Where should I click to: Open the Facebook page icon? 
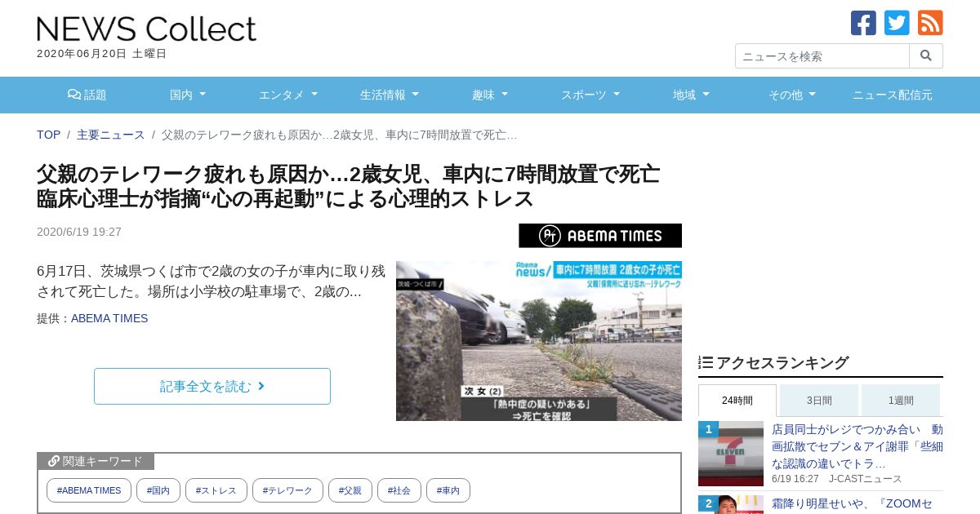click(863, 23)
